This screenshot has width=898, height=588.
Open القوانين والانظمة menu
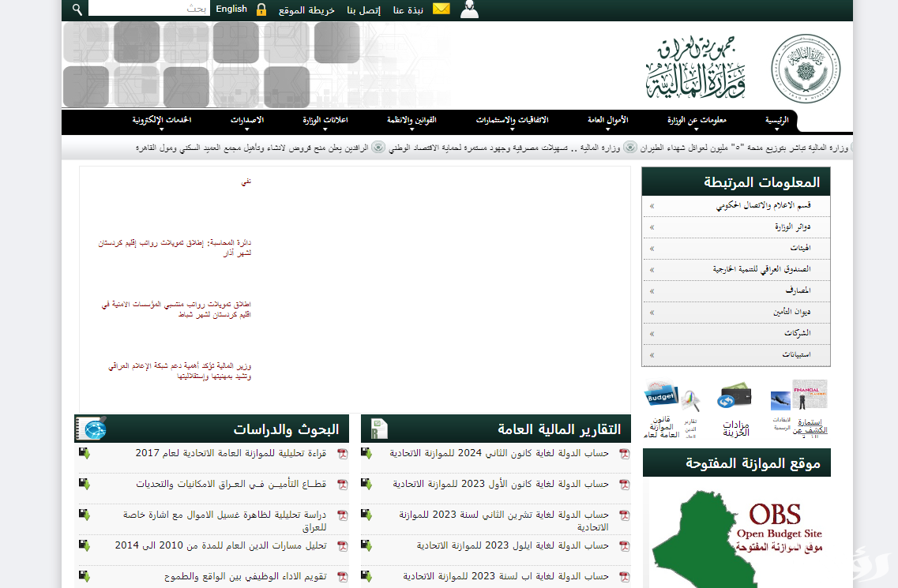pyautogui.click(x=411, y=121)
